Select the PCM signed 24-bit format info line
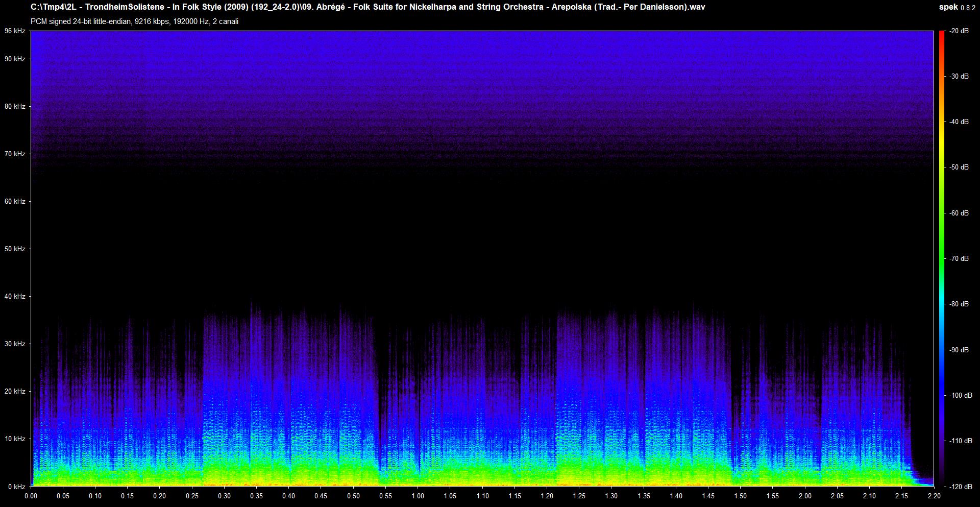The width and height of the screenshot is (980, 507). tap(134, 21)
